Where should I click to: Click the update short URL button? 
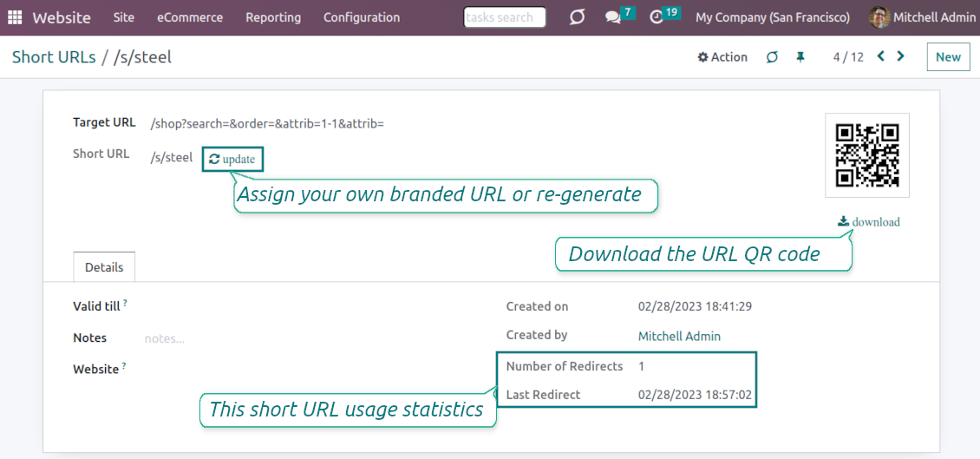232,160
